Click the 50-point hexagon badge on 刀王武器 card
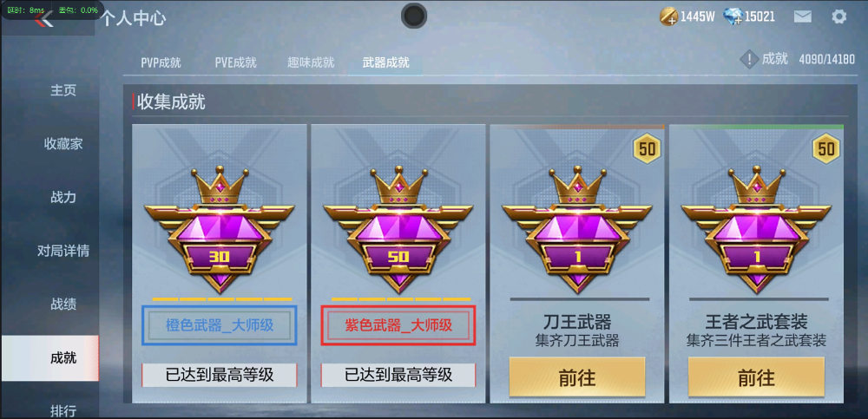This screenshot has width=868, height=419. point(647,148)
